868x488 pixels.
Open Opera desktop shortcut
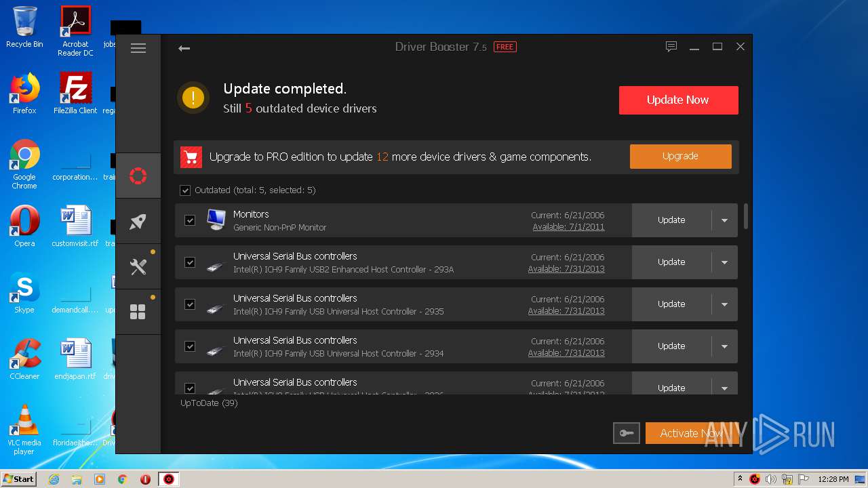(24, 226)
